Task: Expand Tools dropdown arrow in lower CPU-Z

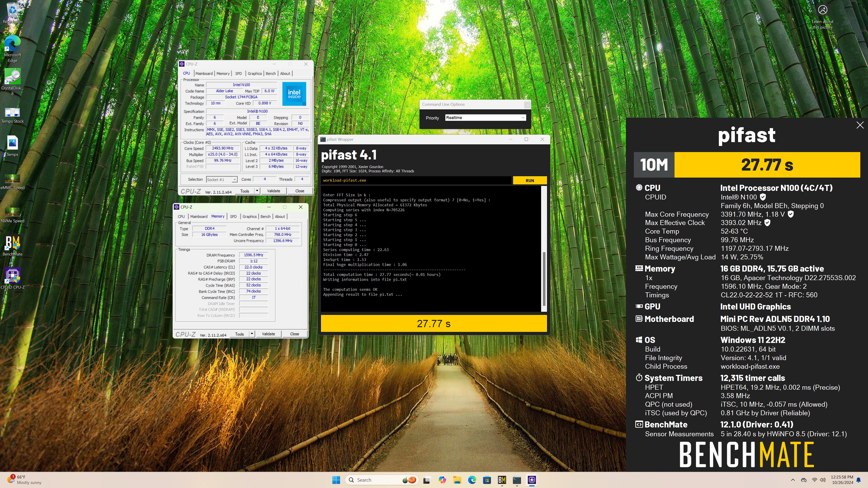Action: [x=252, y=334]
